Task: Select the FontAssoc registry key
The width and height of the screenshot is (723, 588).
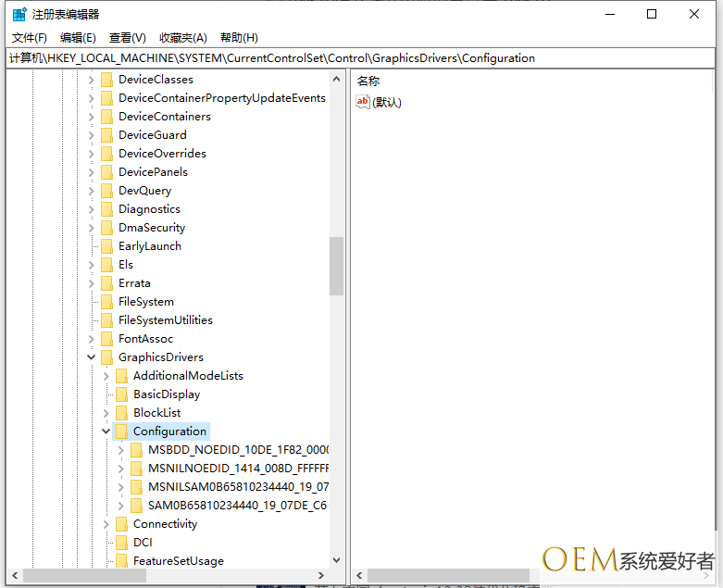Action: pyautogui.click(x=145, y=339)
